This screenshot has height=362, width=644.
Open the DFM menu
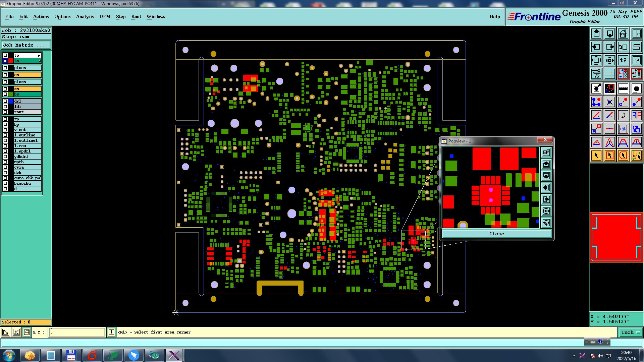[105, 16]
